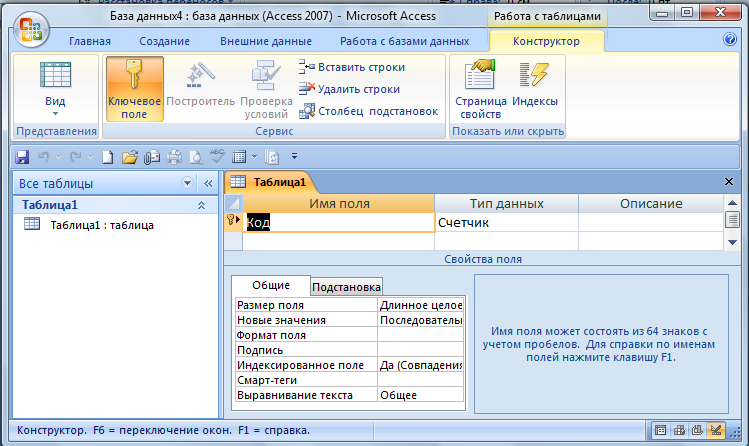This screenshot has height=446, width=749.
Task: Click the Описание column header
Action: tap(651, 203)
